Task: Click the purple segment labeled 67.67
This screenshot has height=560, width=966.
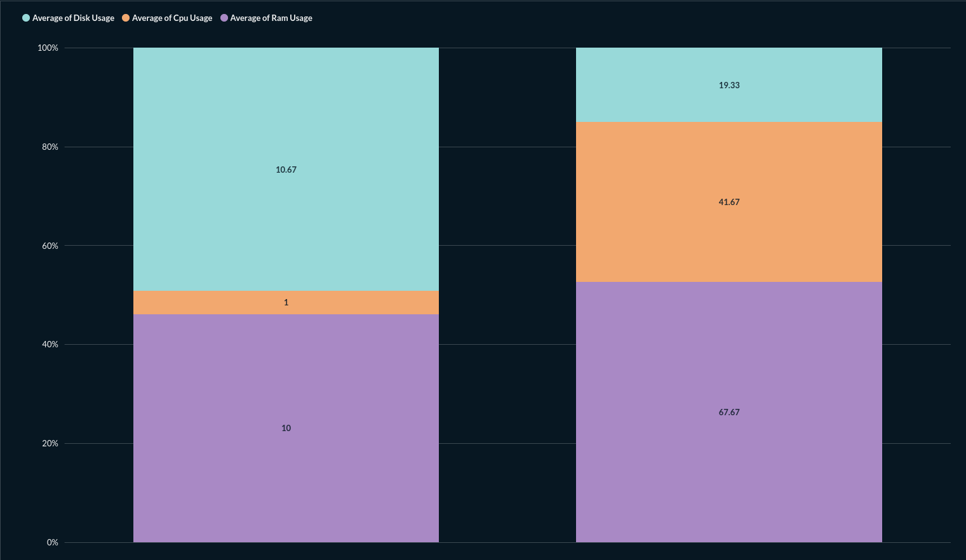Action: click(728, 412)
